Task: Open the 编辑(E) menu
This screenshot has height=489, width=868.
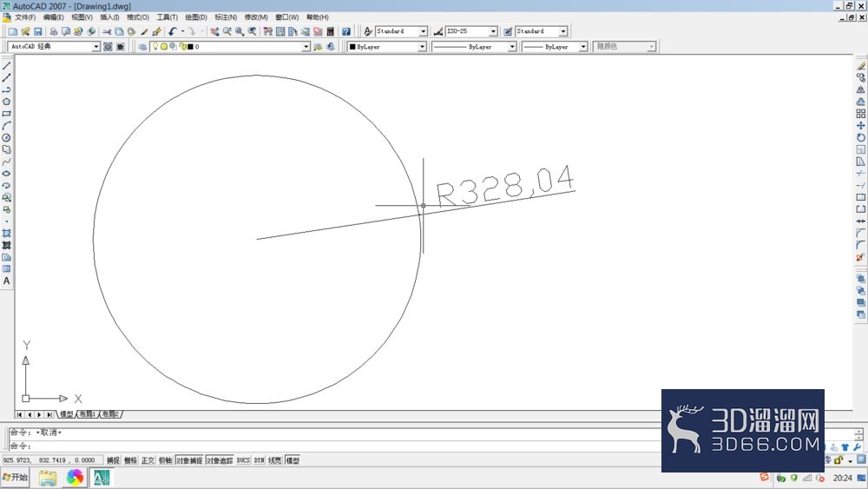Action: coord(54,17)
